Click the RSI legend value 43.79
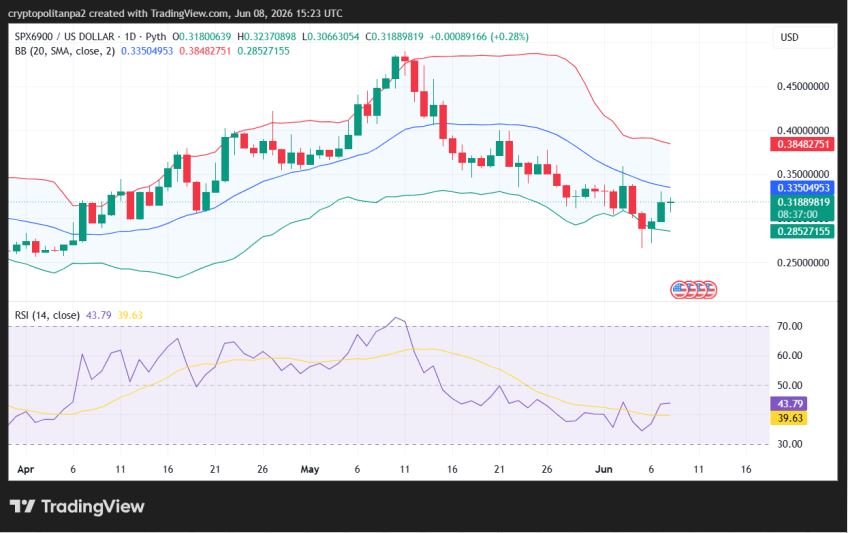 click(98, 315)
